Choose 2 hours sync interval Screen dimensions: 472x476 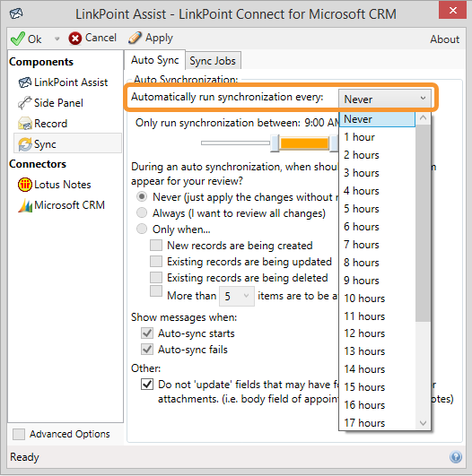[377, 155]
